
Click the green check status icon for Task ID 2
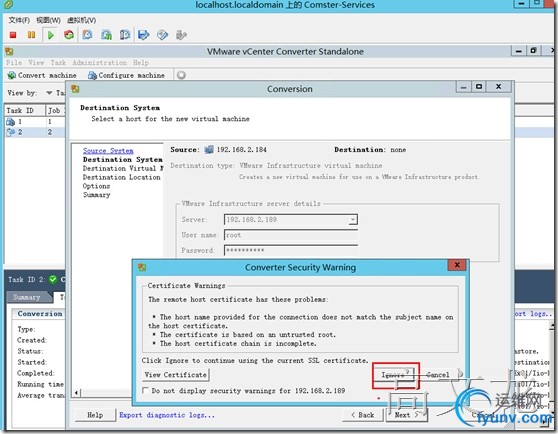(x=53, y=280)
